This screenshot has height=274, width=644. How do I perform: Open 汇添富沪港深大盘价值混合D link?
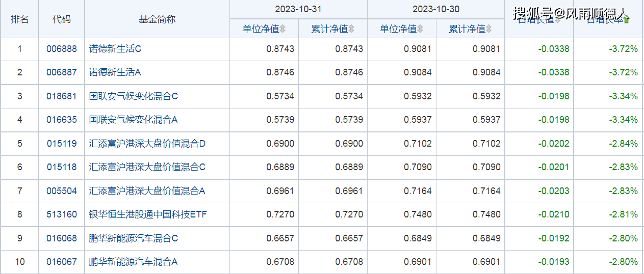point(147,144)
